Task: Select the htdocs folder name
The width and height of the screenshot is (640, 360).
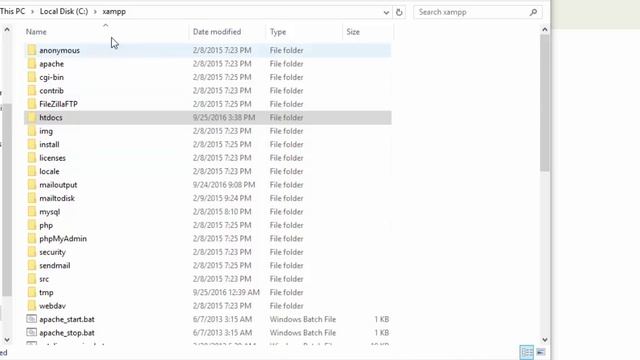Action: (51, 118)
